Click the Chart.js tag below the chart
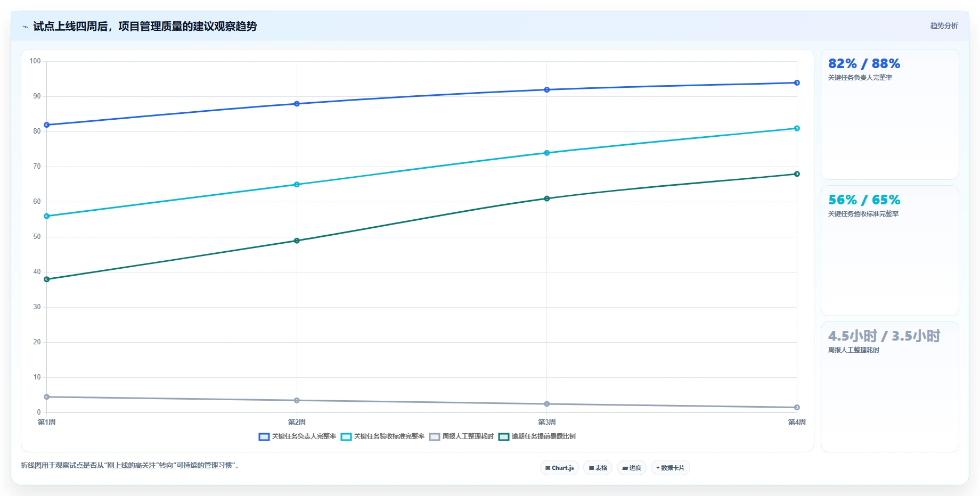The image size is (980, 496). pos(559,468)
